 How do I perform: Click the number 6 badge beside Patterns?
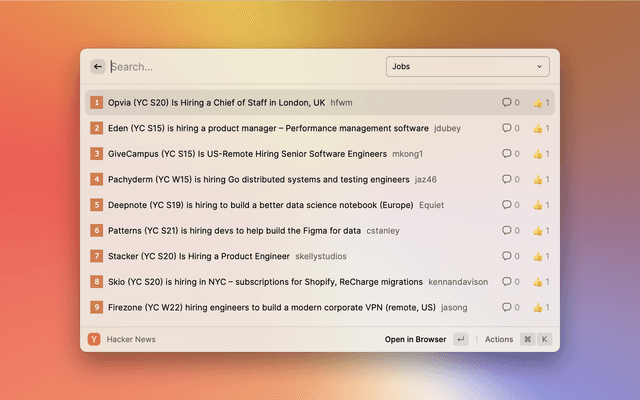(x=97, y=230)
